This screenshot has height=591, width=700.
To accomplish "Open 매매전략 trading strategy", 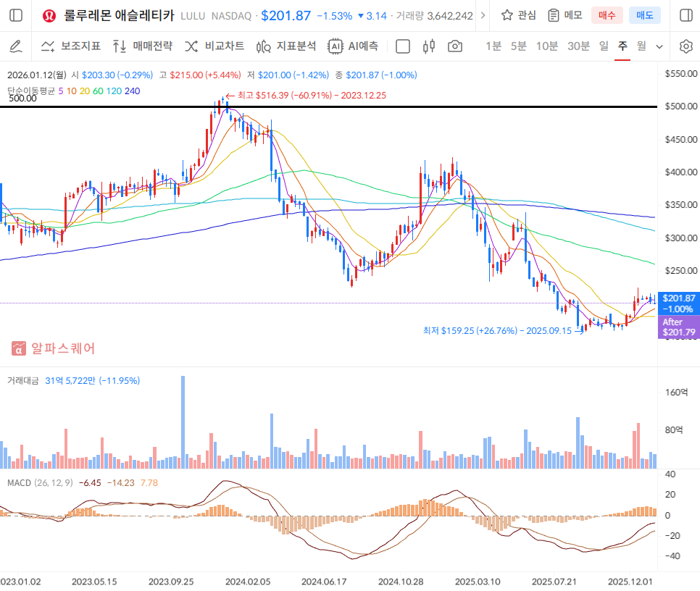I will pyautogui.click(x=142, y=46).
